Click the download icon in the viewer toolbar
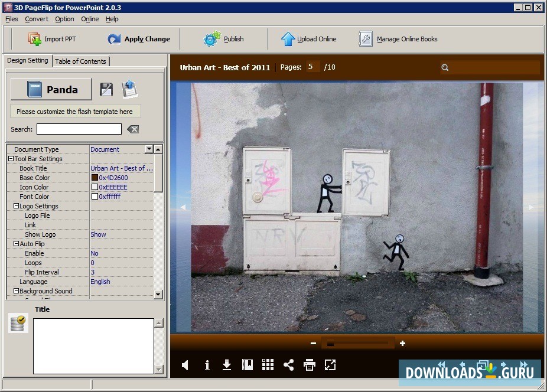The width and height of the screenshot is (547, 392). coord(227,365)
